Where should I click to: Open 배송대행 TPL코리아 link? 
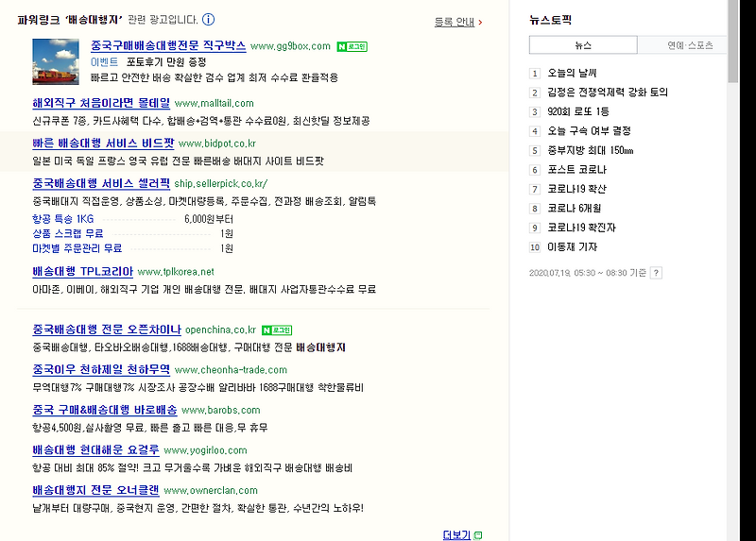(x=82, y=271)
